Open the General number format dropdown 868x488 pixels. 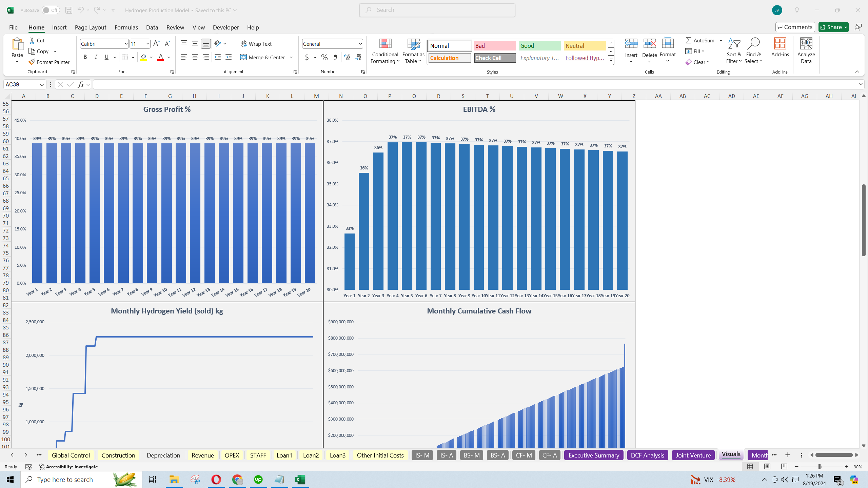tap(360, 44)
